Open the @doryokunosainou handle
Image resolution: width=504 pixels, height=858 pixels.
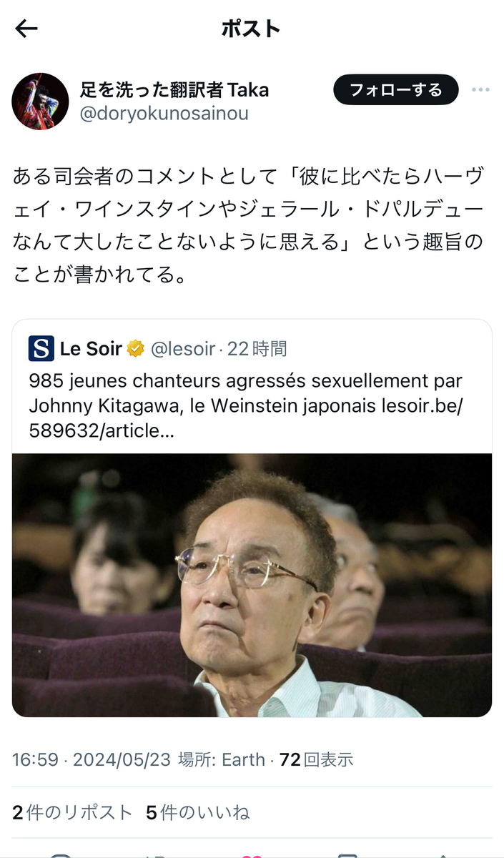(164, 113)
